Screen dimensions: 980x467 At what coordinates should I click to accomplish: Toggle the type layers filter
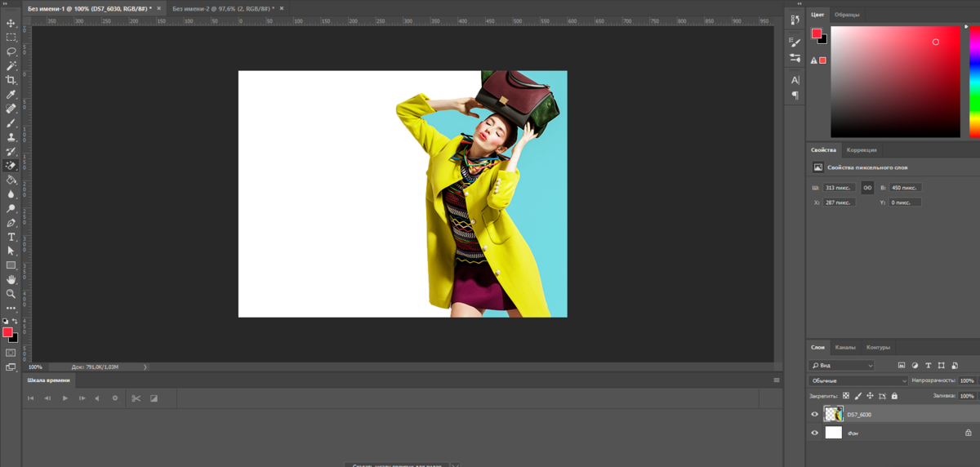point(929,366)
